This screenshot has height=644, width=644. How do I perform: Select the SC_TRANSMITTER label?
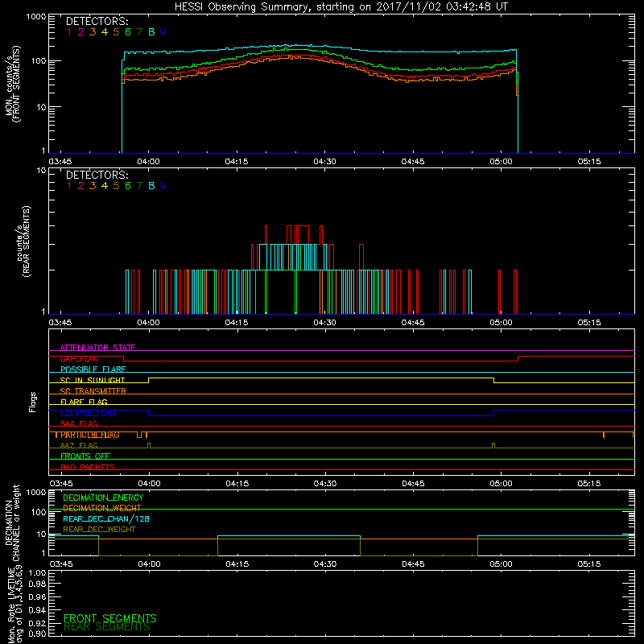[93, 391]
